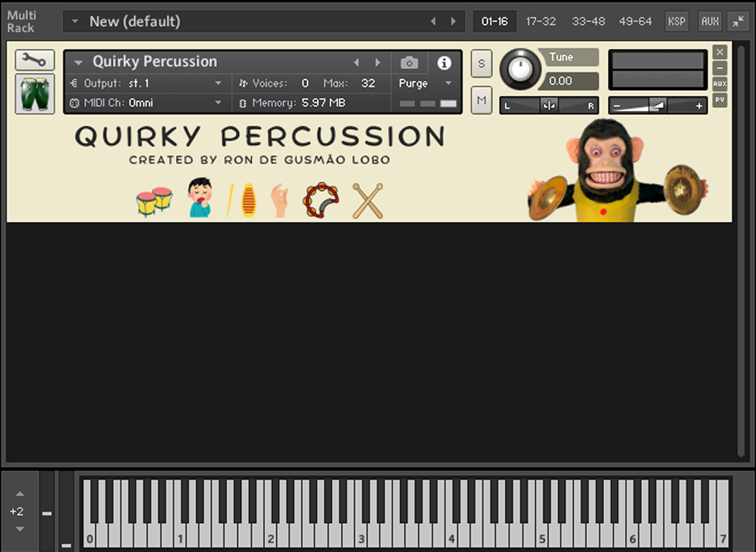Show instrument info with the i icon
756x552 pixels.
(x=444, y=63)
